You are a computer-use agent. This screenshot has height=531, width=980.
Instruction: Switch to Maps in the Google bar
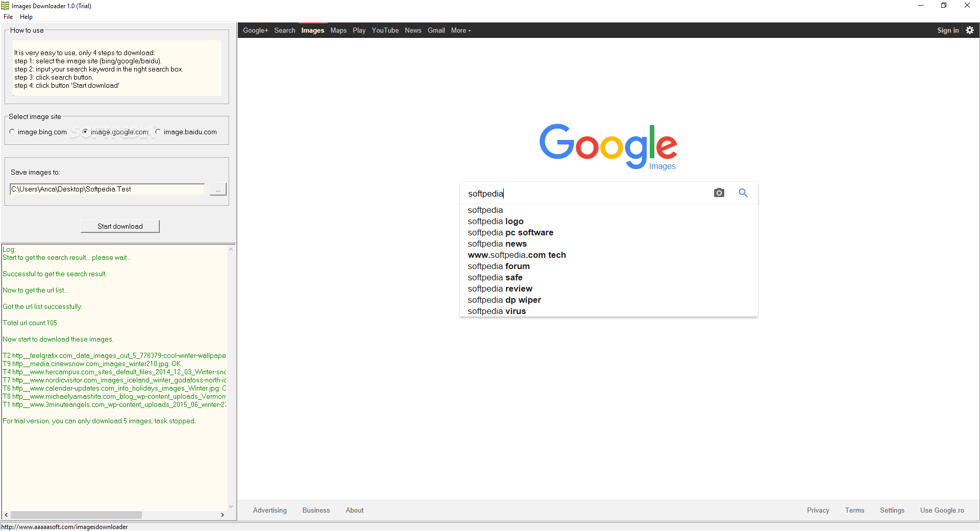click(x=338, y=30)
